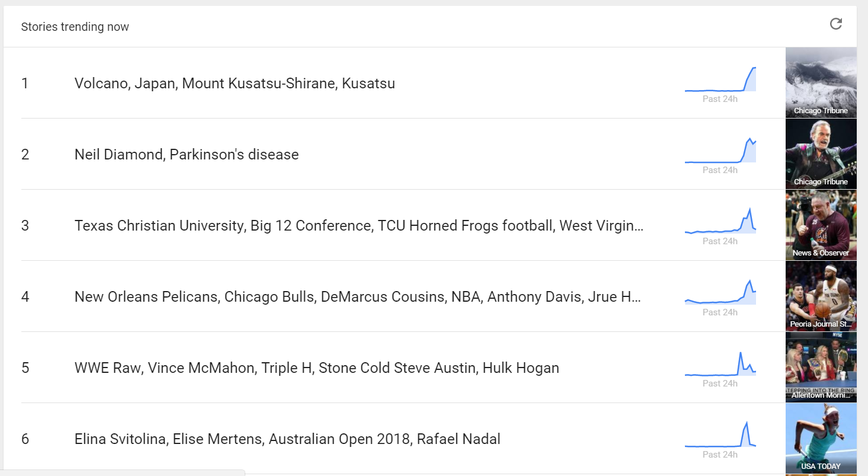
Task: Open the Texas Christian University Big 12 story
Action: click(358, 226)
